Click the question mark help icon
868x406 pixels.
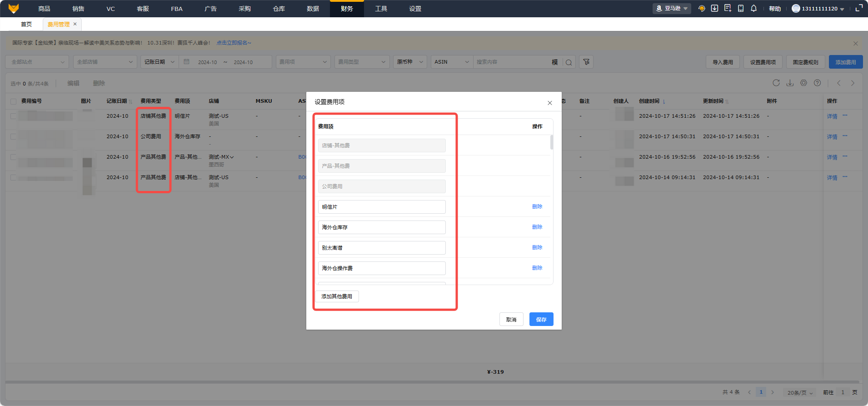[x=817, y=83]
